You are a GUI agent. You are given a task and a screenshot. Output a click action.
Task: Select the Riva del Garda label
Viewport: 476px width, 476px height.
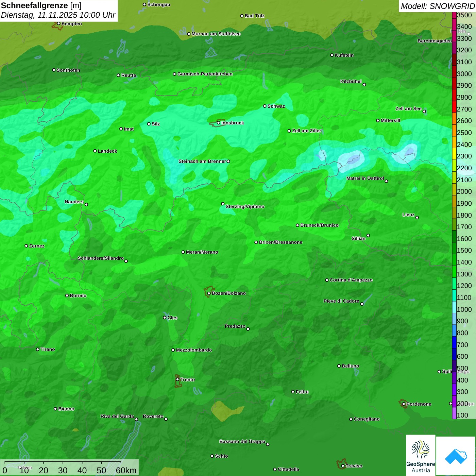(117, 416)
